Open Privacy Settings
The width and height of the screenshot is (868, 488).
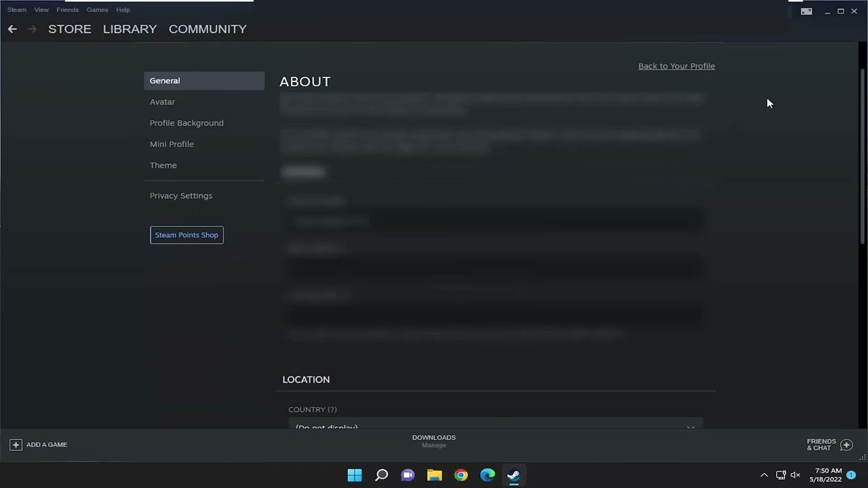click(x=181, y=195)
